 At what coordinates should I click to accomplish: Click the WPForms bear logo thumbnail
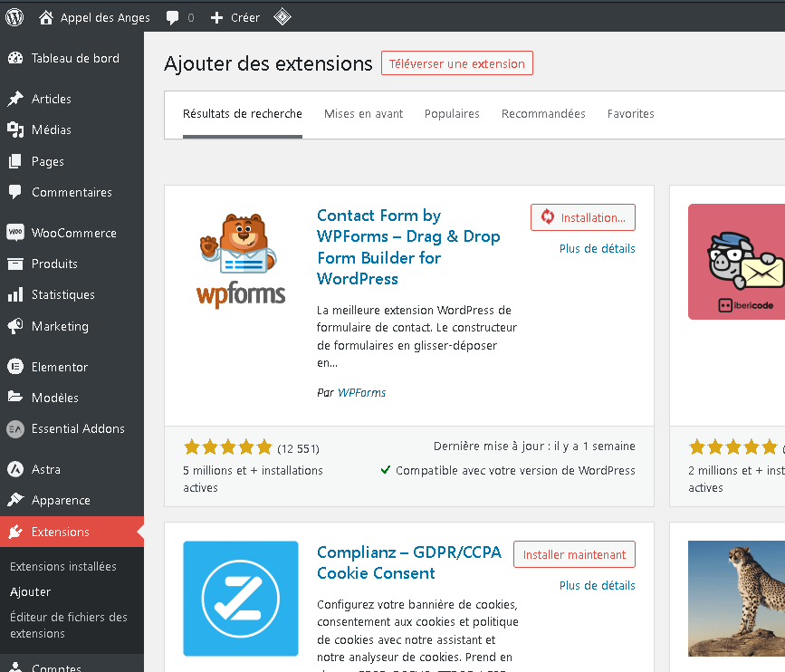click(x=240, y=259)
